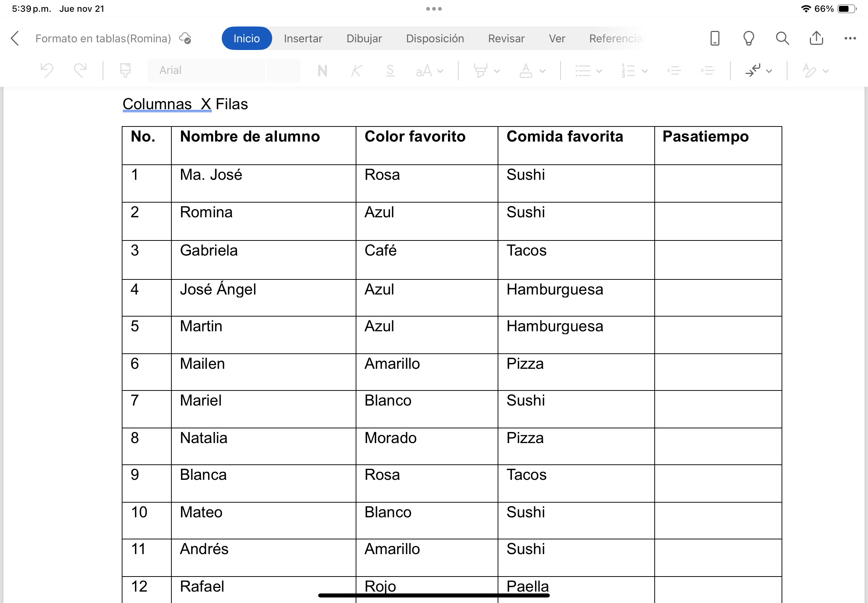Image resolution: width=868 pixels, height=603 pixels.
Task: Open the bullet list dropdown arrow
Action: pyautogui.click(x=599, y=71)
